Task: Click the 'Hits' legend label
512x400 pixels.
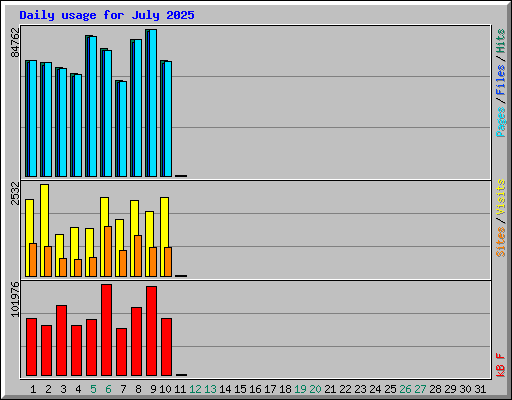Action: (x=500, y=41)
